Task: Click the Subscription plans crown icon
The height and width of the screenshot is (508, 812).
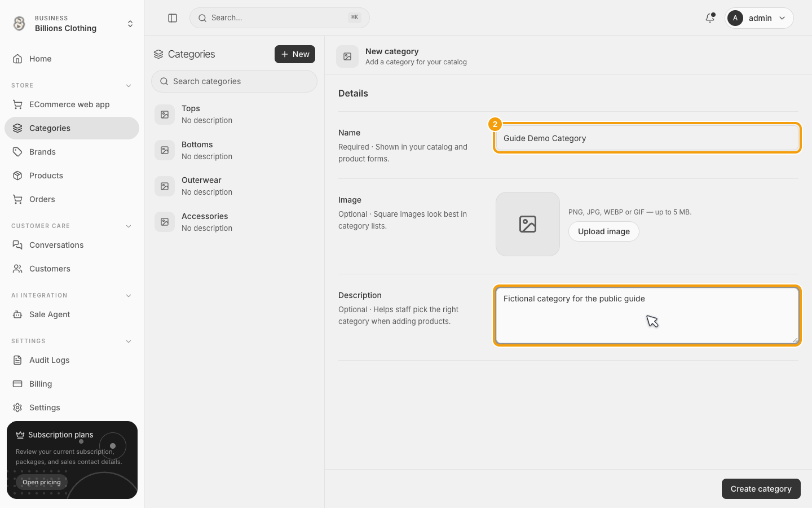Action: coord(20,435)
